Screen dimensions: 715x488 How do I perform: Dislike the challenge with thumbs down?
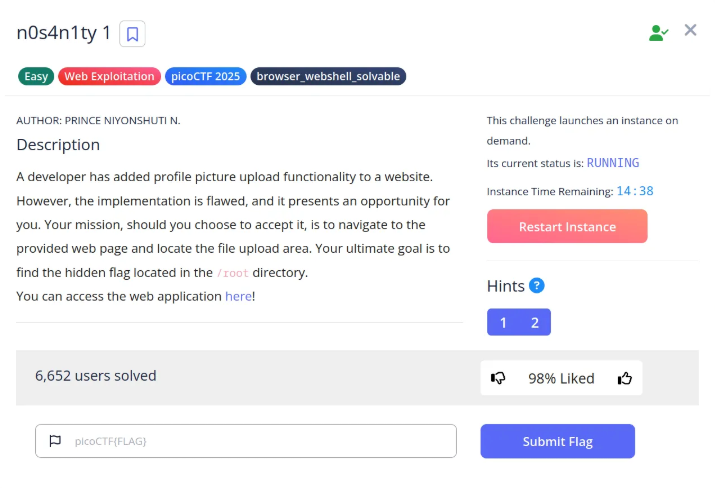pyautogui.click(x=498, y=378)
